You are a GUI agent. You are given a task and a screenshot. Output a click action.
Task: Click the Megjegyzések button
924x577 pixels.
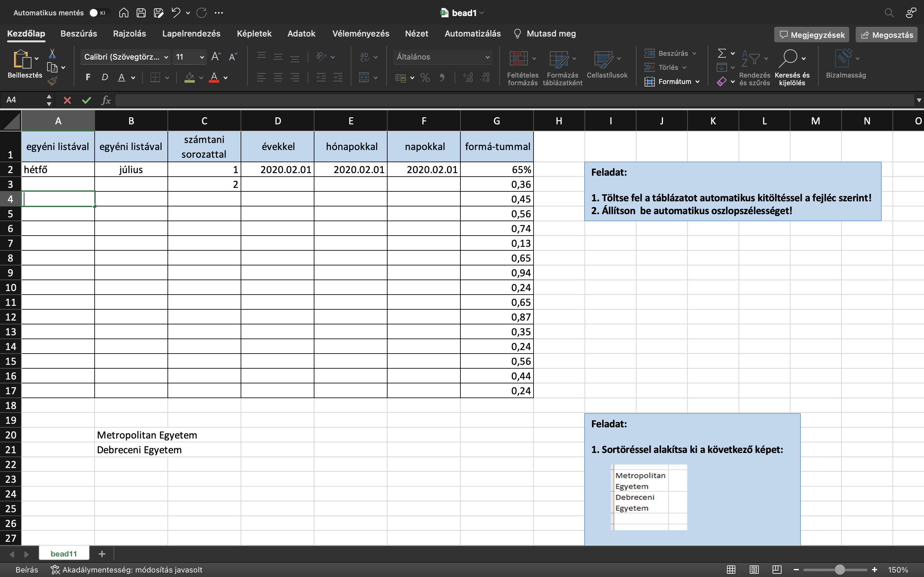(811, 35)
